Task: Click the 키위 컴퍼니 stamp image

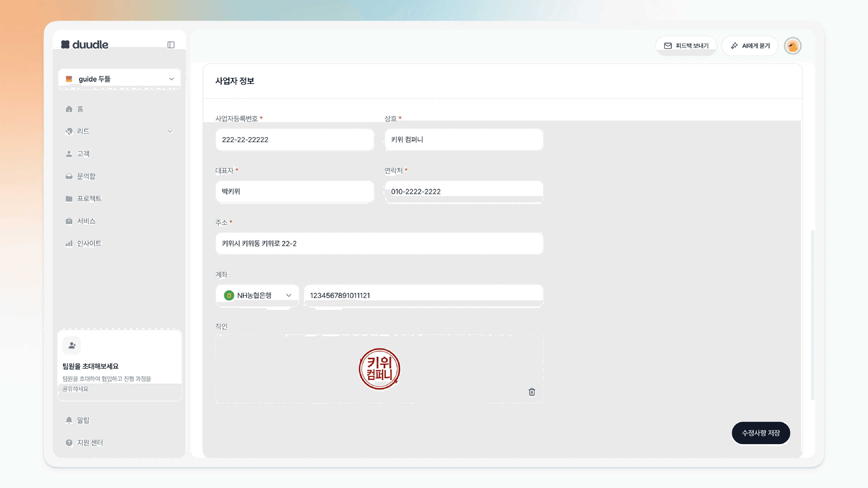Action: 380,369
